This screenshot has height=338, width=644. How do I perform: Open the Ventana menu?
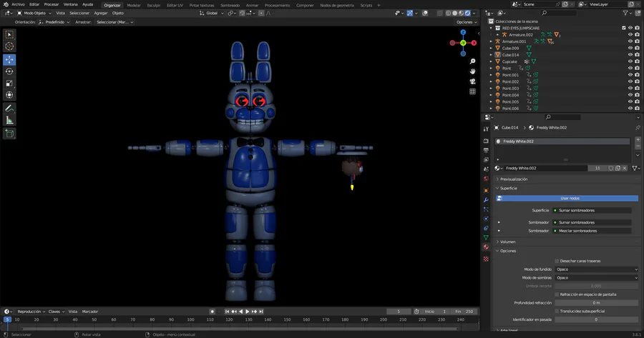[70, 4]
